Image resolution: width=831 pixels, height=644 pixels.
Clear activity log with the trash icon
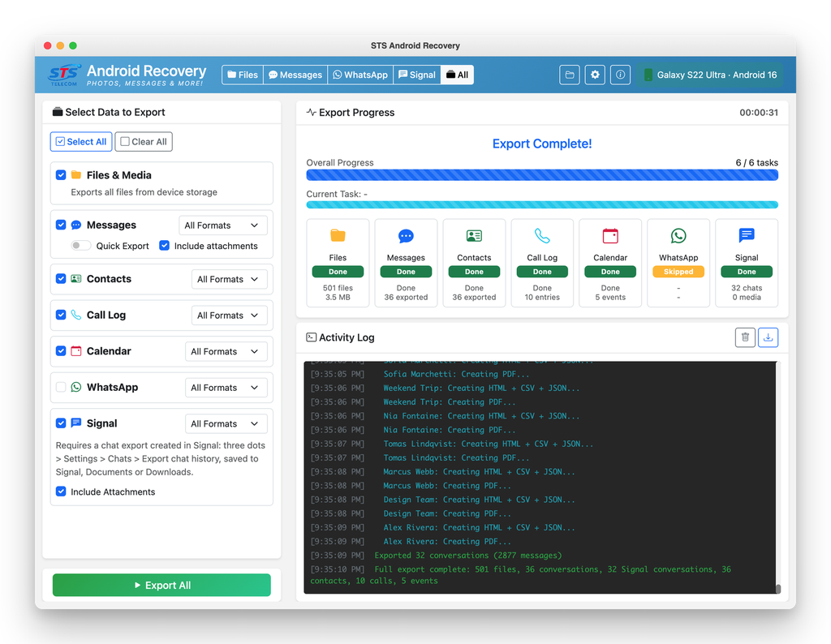745,337
